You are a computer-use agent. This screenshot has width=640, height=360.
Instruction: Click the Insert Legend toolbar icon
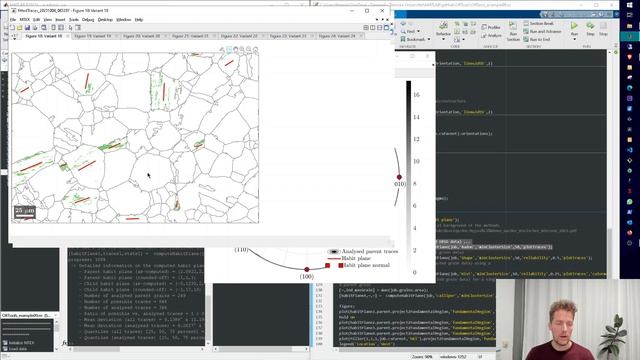pyautogui.click(x=61, y=28)
